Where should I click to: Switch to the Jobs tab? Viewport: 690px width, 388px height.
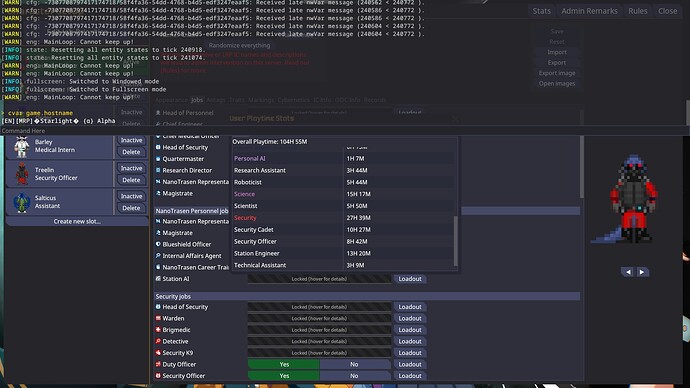pos(197,100)
